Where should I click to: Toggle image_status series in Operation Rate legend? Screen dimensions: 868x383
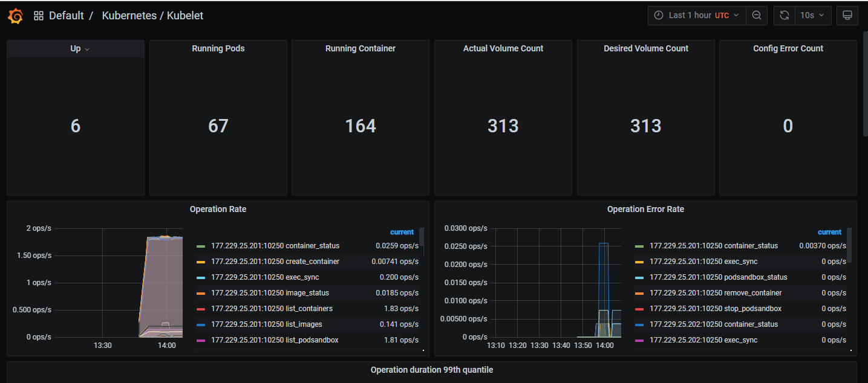coord(270,293)
